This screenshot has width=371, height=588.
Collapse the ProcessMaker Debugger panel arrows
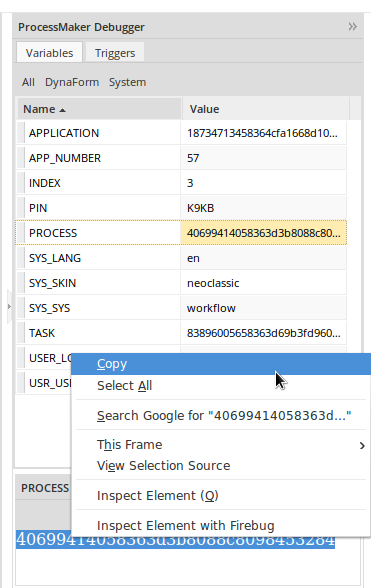click(x=352, y=27)
